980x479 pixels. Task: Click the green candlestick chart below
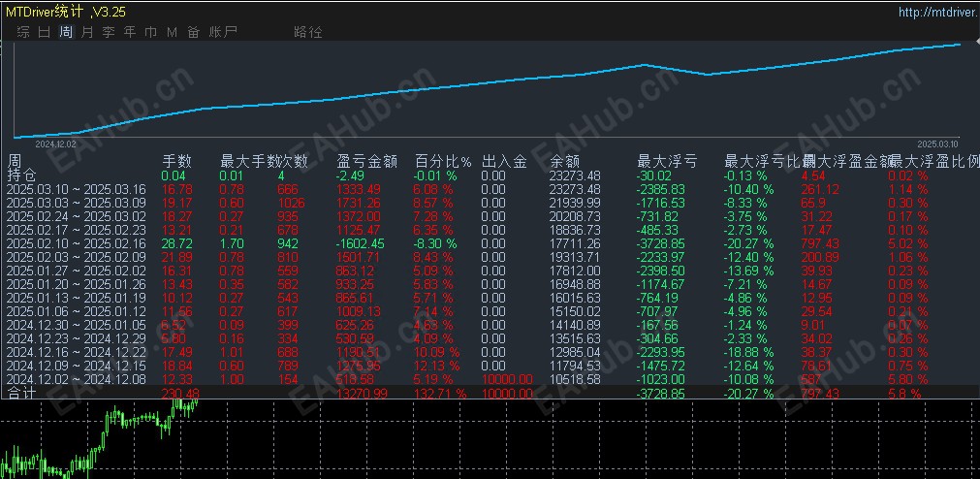(x=100, y=439)
